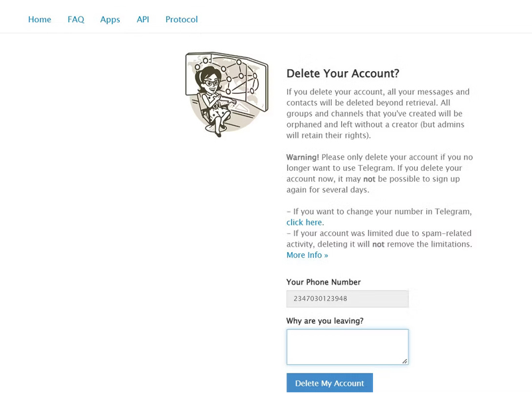The height and width of the screenshot is (399, 532).
Task: Focus the 'Why are you leaving?' text area
Action: (347, 346)
